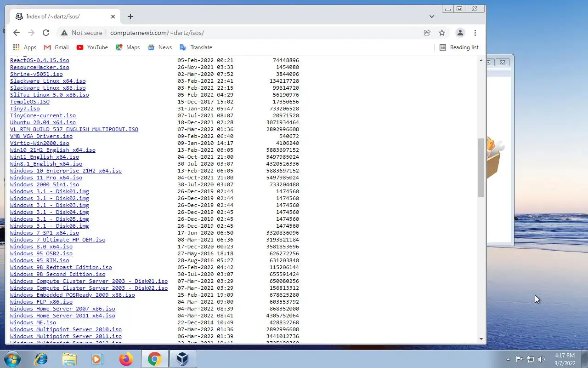Open the Reading list panel

click(x=459, y=47)
